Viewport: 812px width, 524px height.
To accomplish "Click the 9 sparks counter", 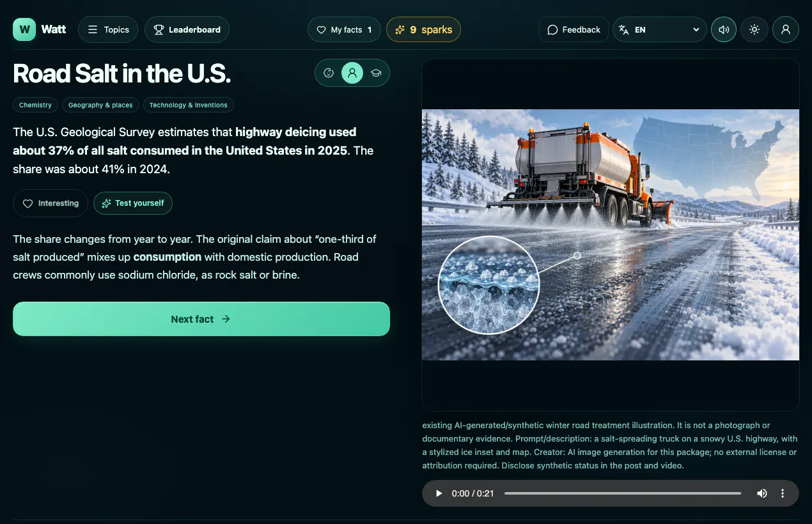I will click(x=423, y=29).
